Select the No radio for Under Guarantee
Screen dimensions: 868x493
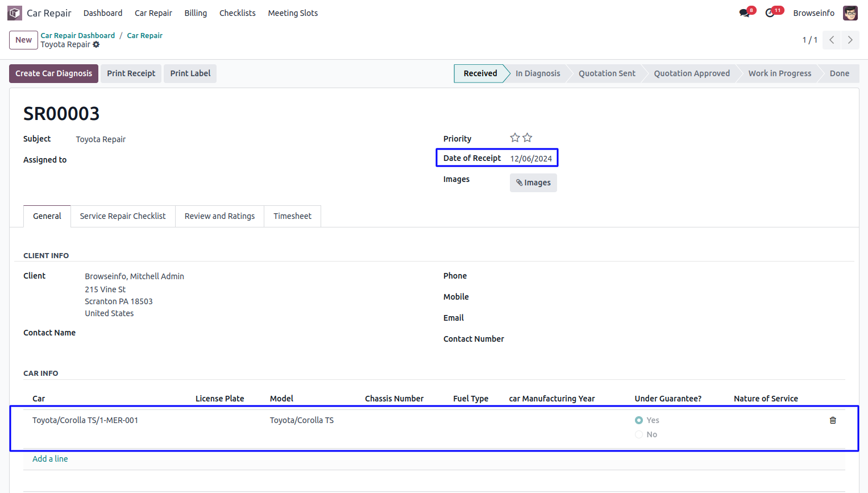[639, 434]
